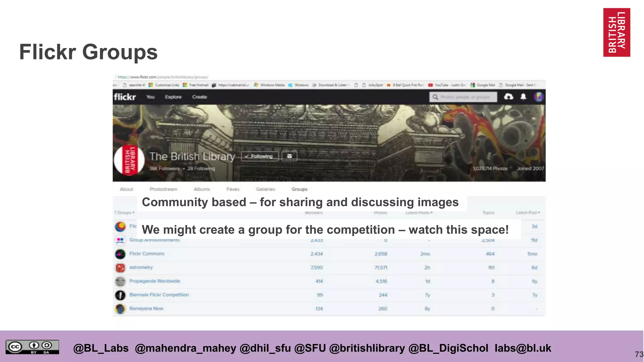Click the 2,658 photos count for Flickr Commons
The image size is (644, 362).
[x=381, y=254]
